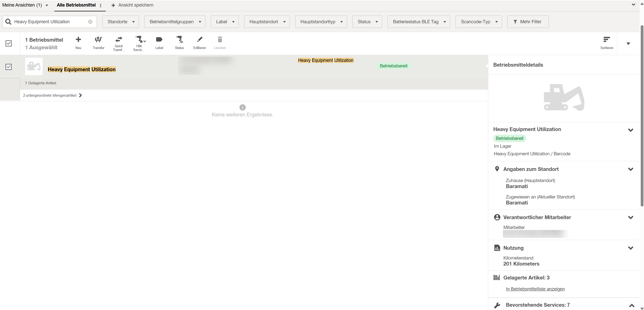Click the Heavy Equipment Utilization search field

49,22
